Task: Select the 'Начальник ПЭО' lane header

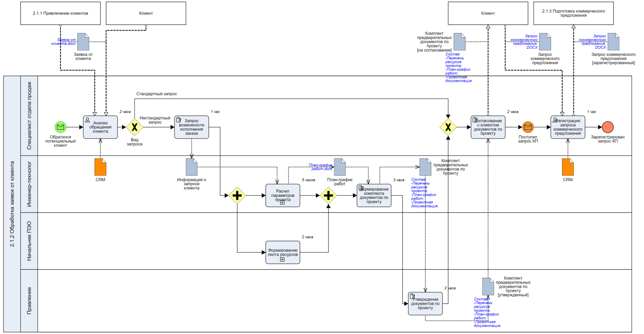Action: pyautogui.click(x=29, y=241)
